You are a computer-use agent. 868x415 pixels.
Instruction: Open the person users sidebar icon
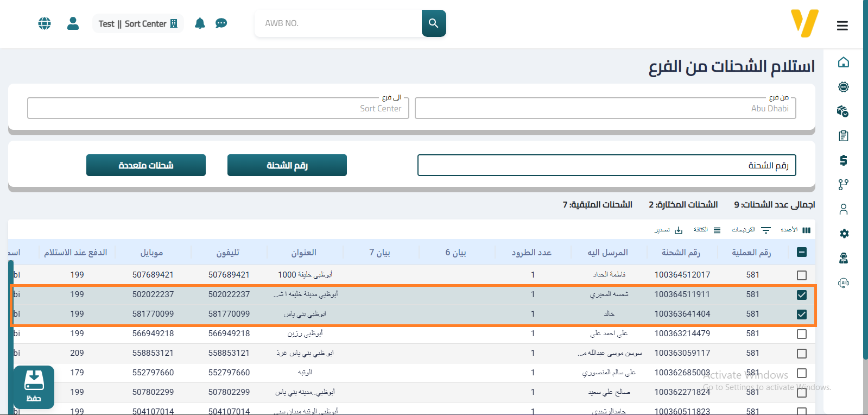point(843,209)
